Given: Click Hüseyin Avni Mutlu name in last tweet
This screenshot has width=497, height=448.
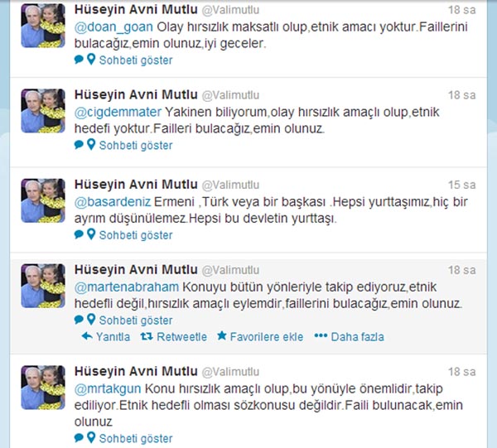Looking at the screenshot, I should [x=136, y=371].
